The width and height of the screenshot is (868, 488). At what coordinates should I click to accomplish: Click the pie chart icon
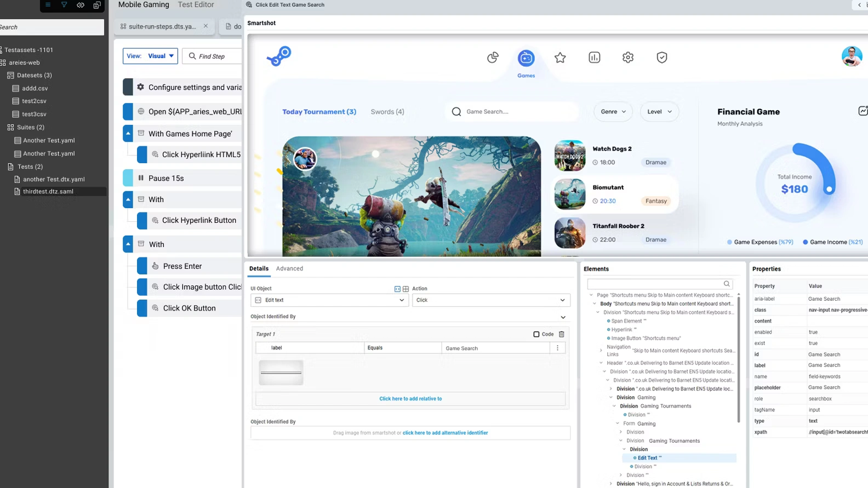[x=493, y=58]
